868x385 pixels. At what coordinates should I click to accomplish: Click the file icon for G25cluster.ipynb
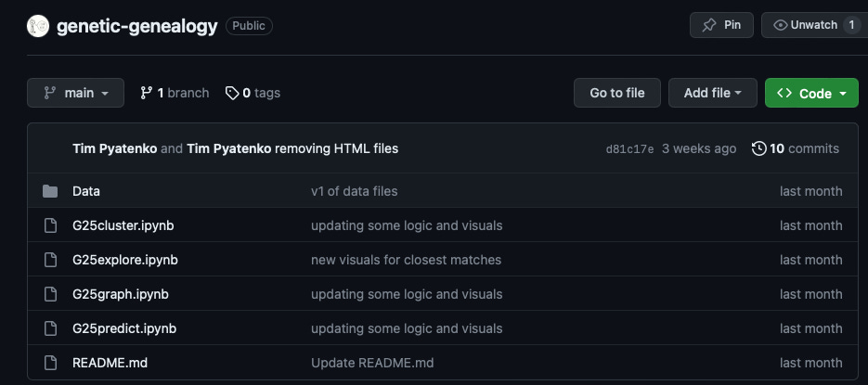click(50, 225)
